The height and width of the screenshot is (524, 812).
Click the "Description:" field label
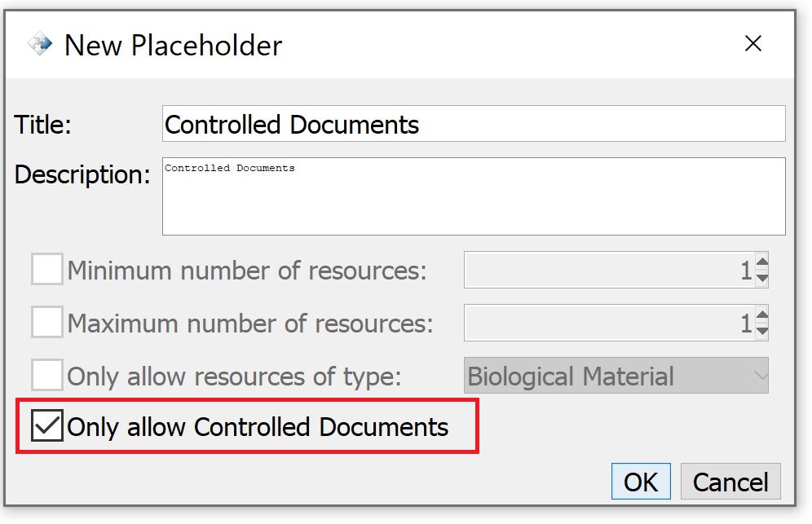(82, 174)
